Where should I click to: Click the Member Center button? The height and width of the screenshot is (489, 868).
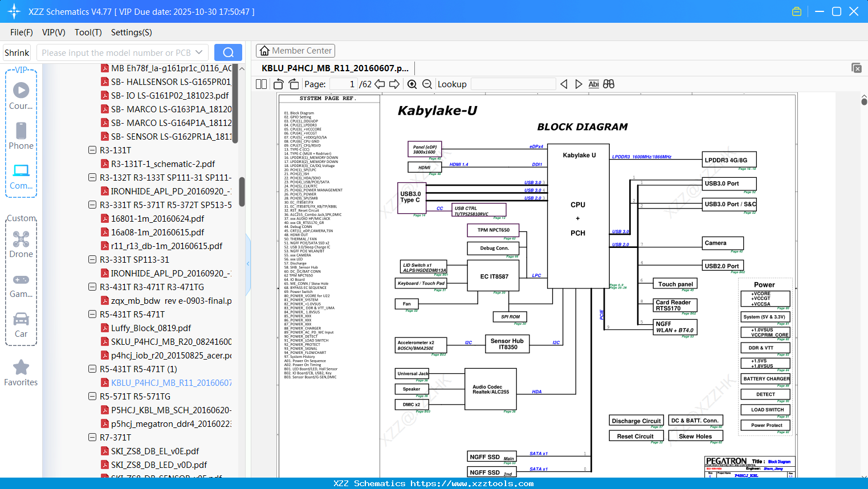pyautogui.click(x=295, y=51)
